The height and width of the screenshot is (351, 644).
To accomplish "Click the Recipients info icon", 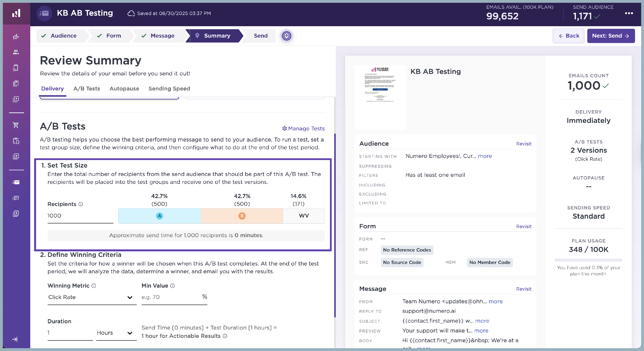I will tap(81, 204).
